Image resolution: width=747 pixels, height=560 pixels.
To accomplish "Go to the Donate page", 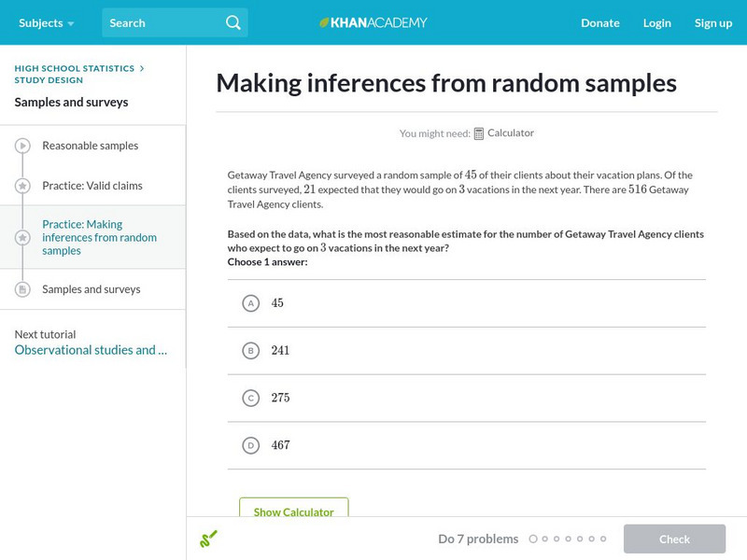I will pos(599,22).
